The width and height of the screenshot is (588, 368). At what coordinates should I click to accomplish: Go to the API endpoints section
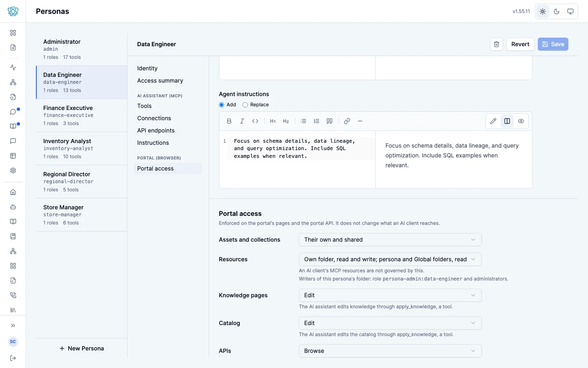[x=168, y=130]
